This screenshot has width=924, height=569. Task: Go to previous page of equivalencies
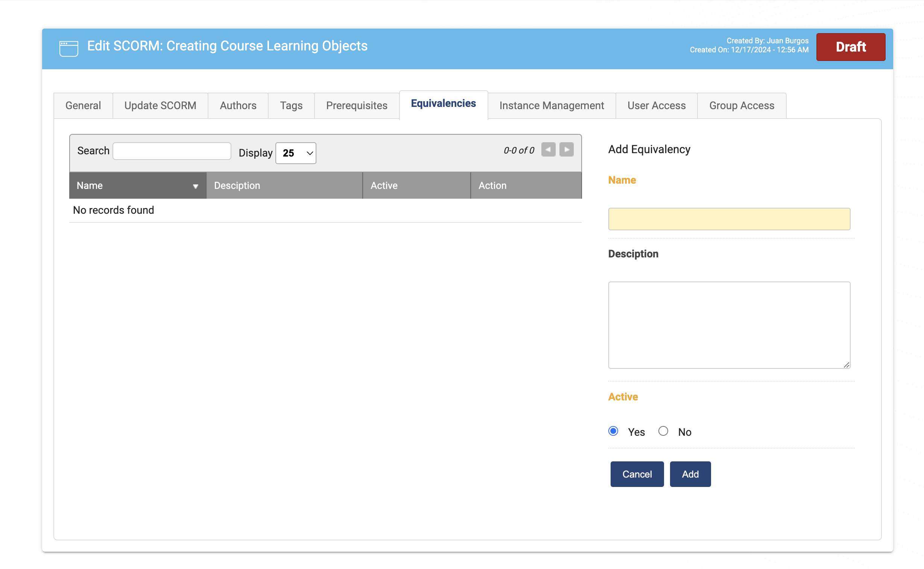548,149
